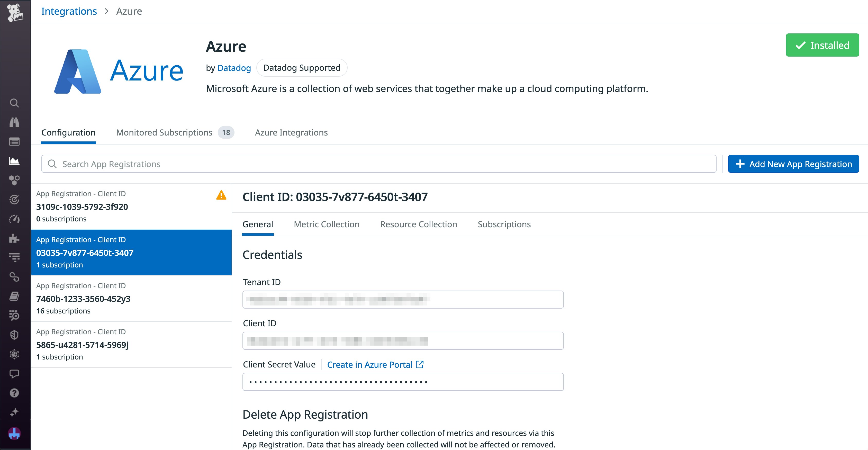This screenshot has width=868, height=450.
Task: Open the Azure Integrations tab
Action: coord(291,132)
